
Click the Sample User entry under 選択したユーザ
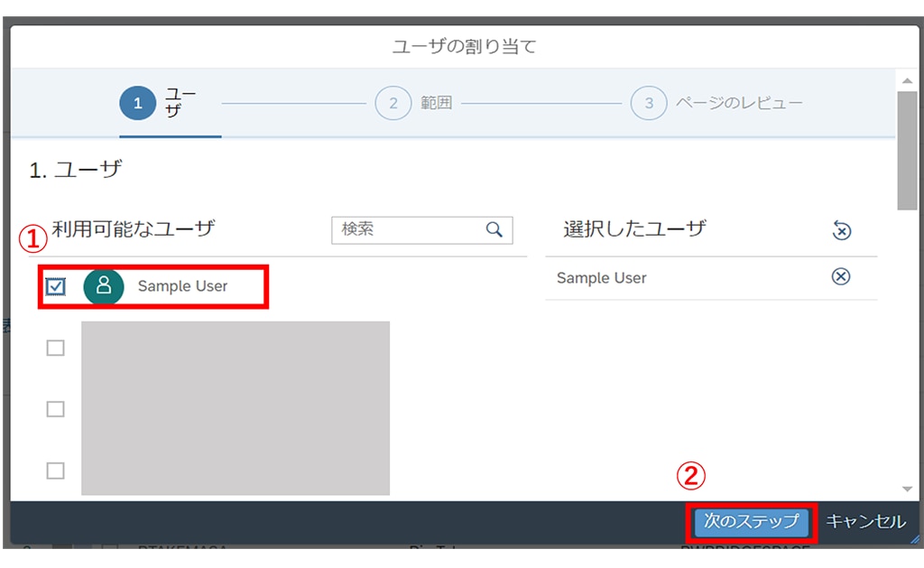point(602,278)
